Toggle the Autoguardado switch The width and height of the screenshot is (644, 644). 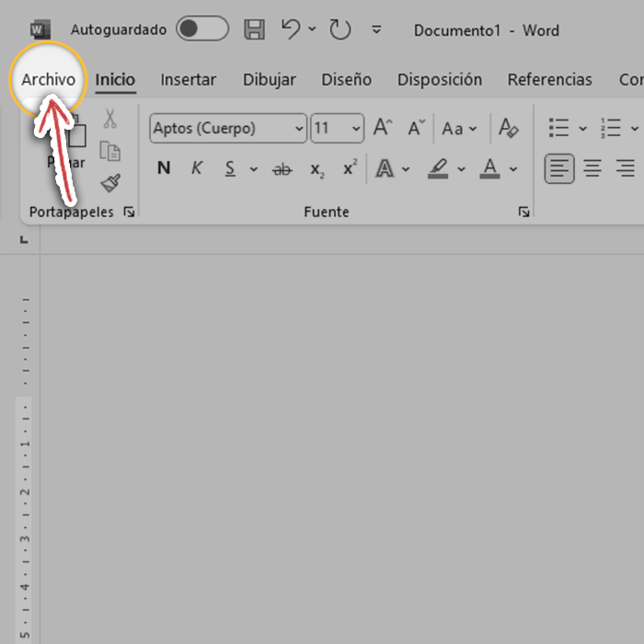pyautogui.click(x=202, y=29)
